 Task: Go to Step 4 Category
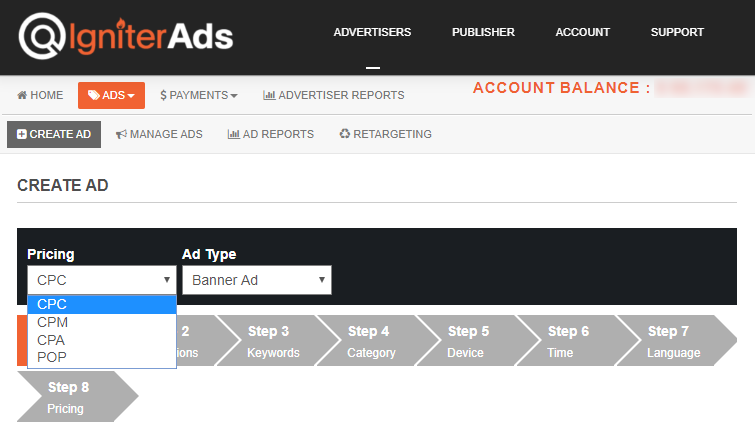pos(377,341)
